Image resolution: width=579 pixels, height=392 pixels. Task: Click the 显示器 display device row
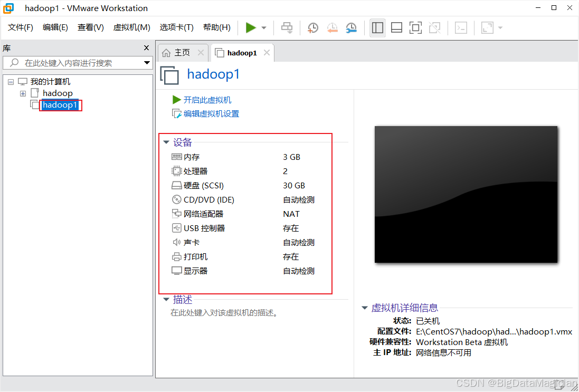pos(243,271)
